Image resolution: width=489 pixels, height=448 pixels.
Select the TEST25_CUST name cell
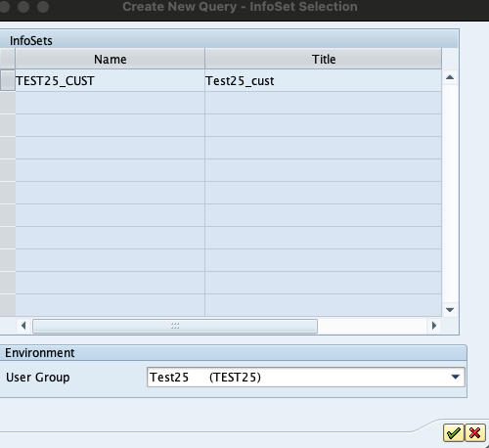(x=111, y=81)
